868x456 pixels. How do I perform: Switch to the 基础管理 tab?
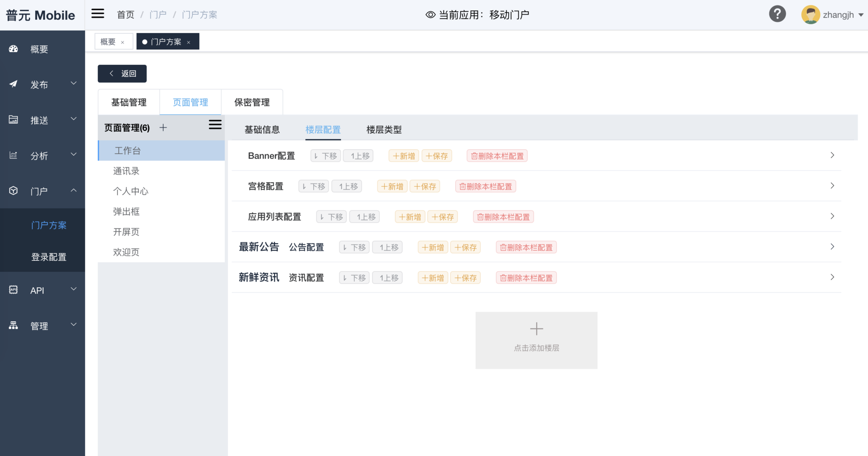[129, 102]
